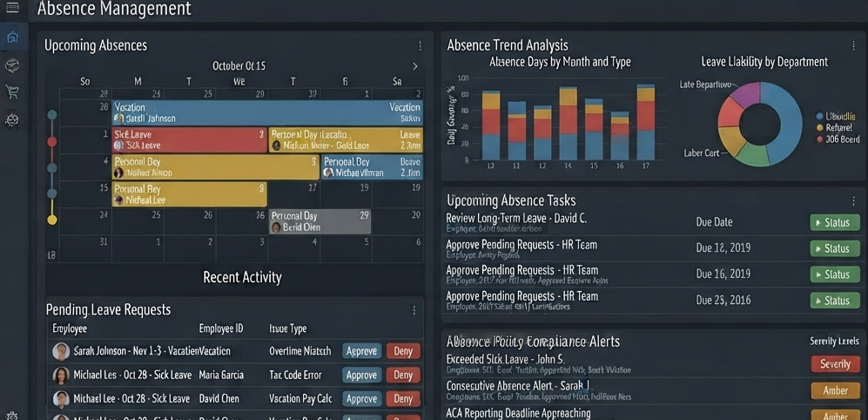This screenshot has width=868, height=420.
Task: Click Exceeded Sick Leave - John S. alert
Action: coord(506,359)
